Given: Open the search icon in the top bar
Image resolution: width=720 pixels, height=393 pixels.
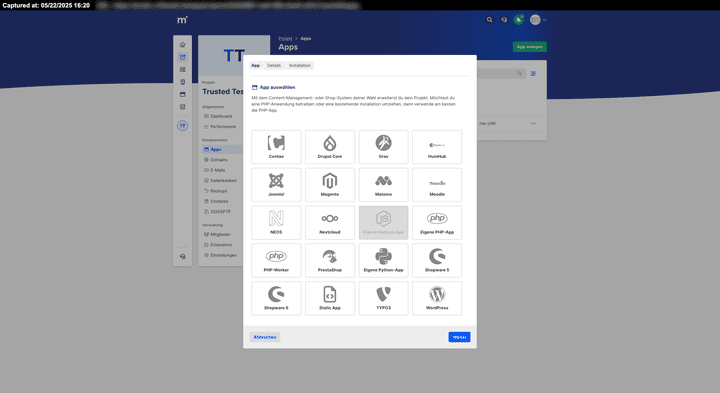Looking at the screenshot, I should 489,20.
